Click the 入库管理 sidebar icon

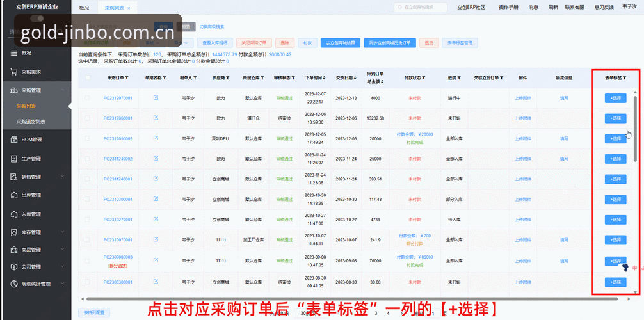click(x=13, y=214)
